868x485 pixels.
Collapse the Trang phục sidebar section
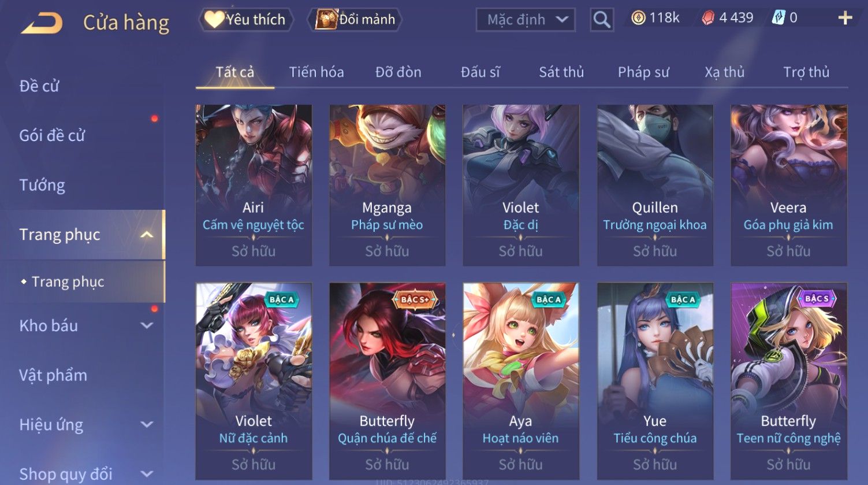point(147,235)
